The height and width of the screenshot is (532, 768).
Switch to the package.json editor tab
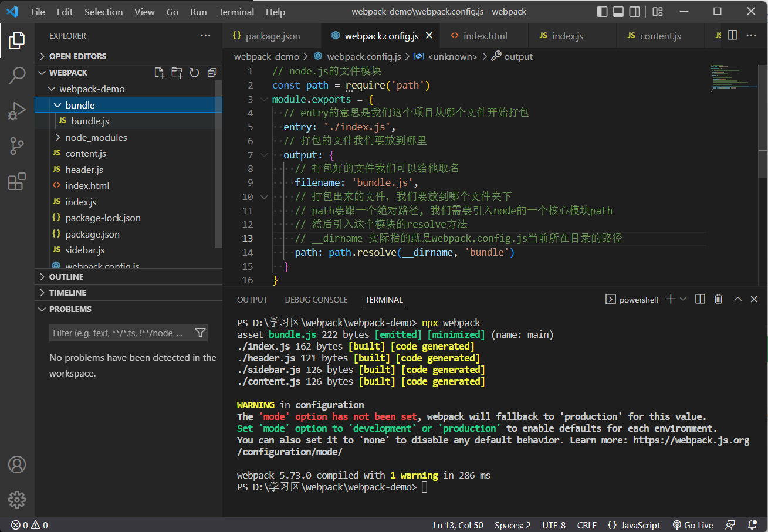click(x=272, y=36)
